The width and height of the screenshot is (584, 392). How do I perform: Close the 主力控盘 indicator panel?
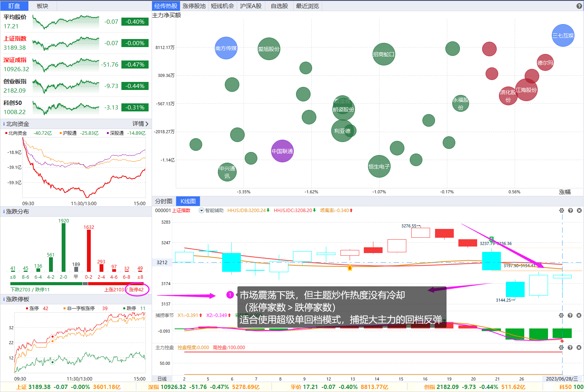click(579, 348)
